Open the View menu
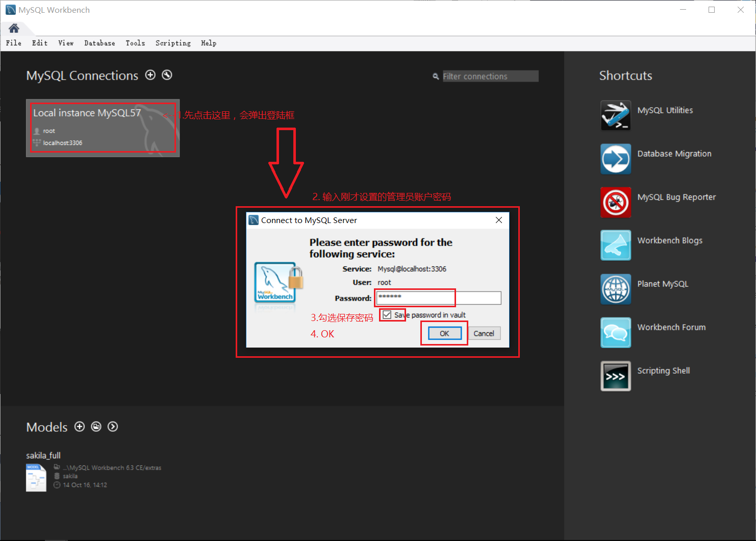Viewport: 756px width, 541px height. tap(66, 43)
